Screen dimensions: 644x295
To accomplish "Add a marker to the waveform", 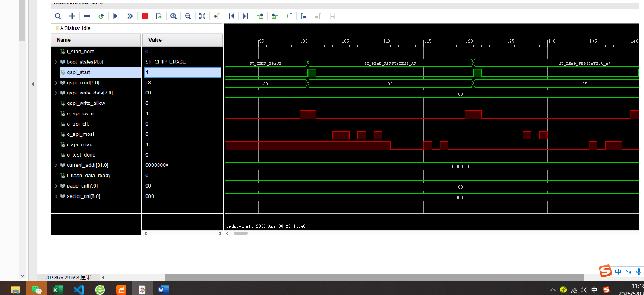I will (x=289, y=16).
